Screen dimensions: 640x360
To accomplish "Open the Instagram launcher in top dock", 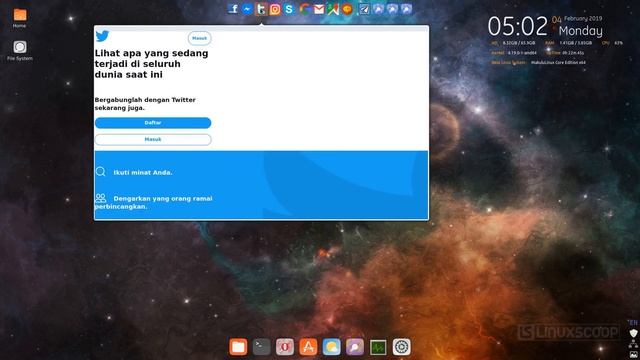I will pos(275,9).
